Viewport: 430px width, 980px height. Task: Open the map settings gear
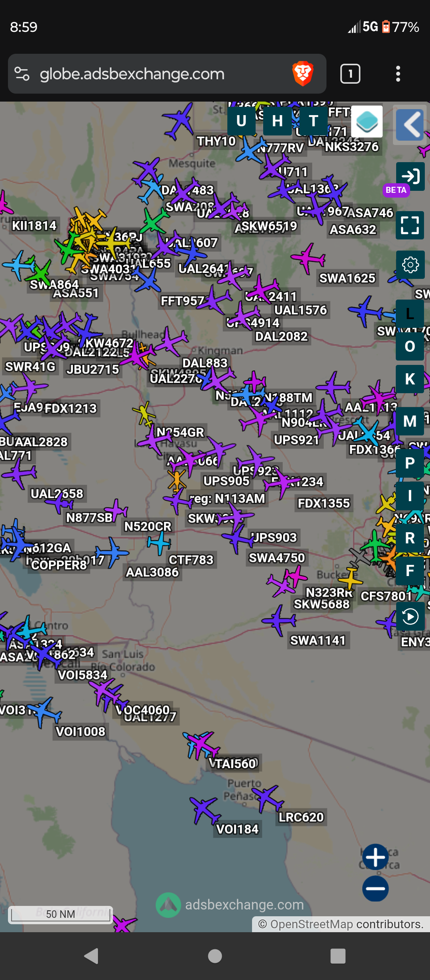point(410,265)
